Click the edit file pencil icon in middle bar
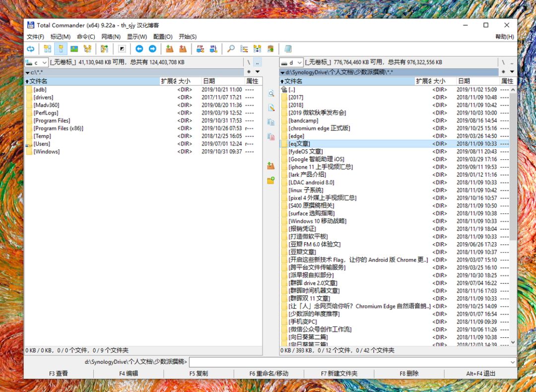 pyautogui.click(x=271, y=108)
